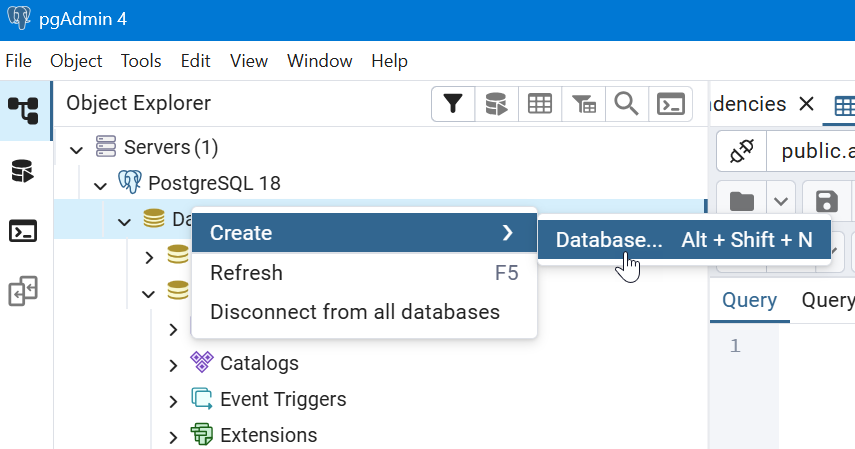The height and width of the screenshot is (449, 855).
Task: Select Create in the context menu
Action: tap(364, 233)
